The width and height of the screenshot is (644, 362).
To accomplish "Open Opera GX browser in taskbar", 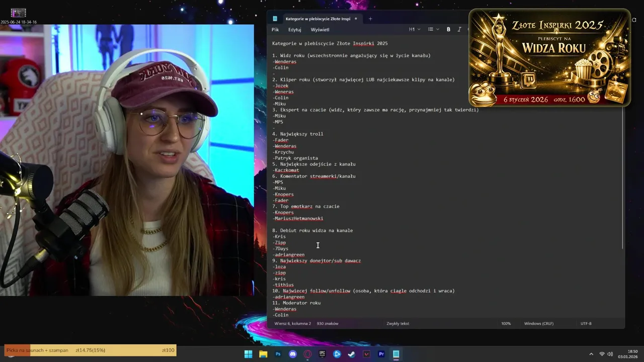I will [307, 354].
